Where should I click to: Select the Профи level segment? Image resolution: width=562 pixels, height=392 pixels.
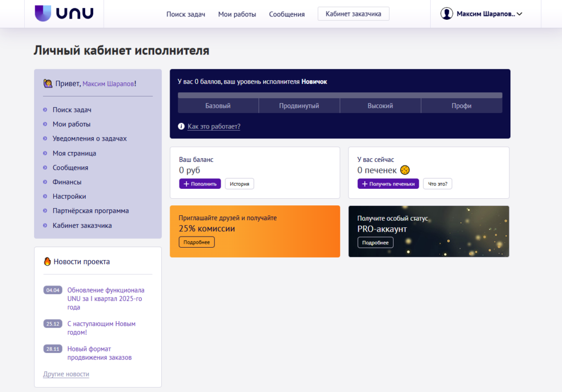[462, 106]
